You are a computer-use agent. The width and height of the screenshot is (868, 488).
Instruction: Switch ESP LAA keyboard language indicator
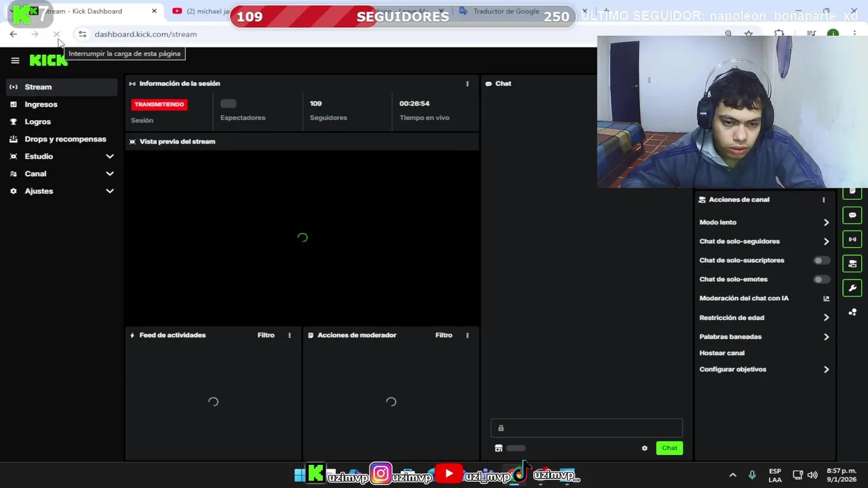point(775,475)
